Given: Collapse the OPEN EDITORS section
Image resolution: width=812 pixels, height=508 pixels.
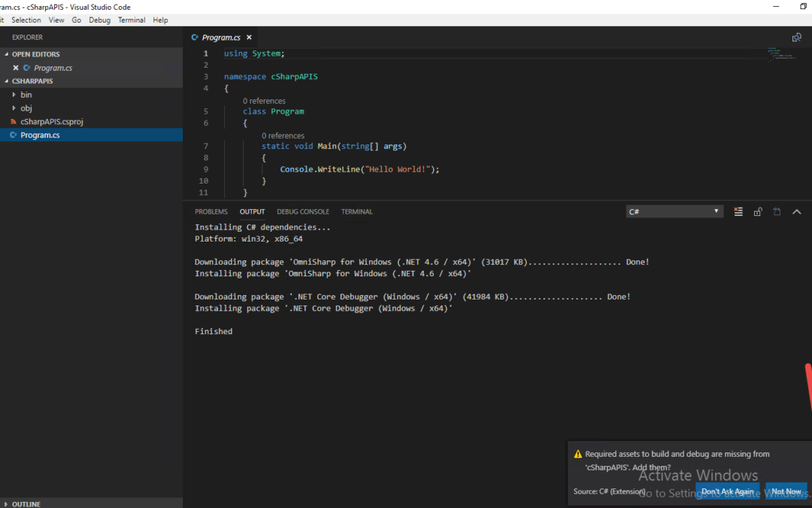Looking at the screenshot, I should (35, 54).
